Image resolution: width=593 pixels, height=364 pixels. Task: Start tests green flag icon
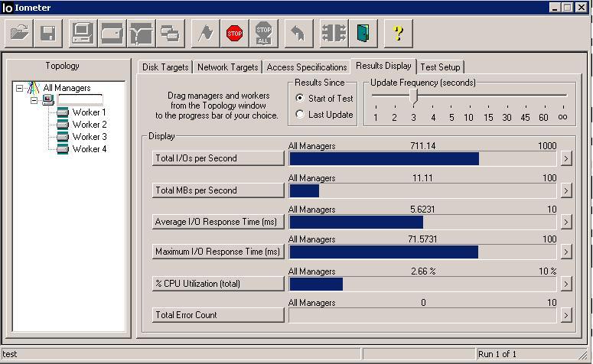[x=205, y=34]
